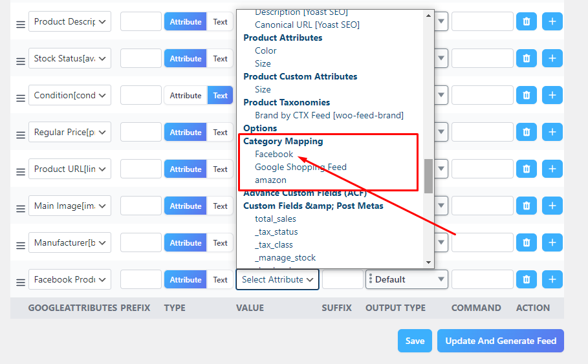Focus the prefix field for Manufacturer
This screenshot has height=364, width=588.
[140, 242]
